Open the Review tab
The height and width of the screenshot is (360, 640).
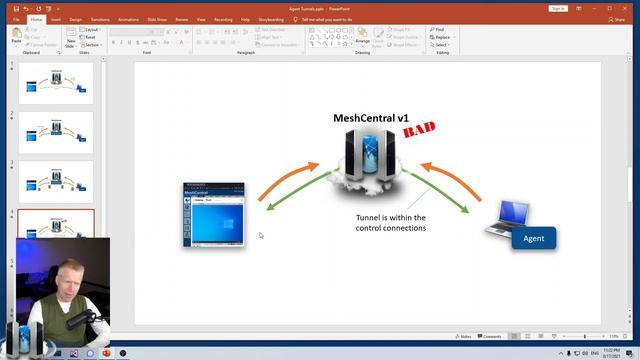tap(182, 20)
